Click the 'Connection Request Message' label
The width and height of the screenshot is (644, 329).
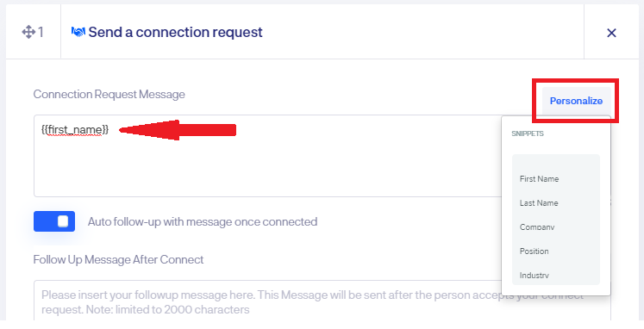[x=109, y=95]
